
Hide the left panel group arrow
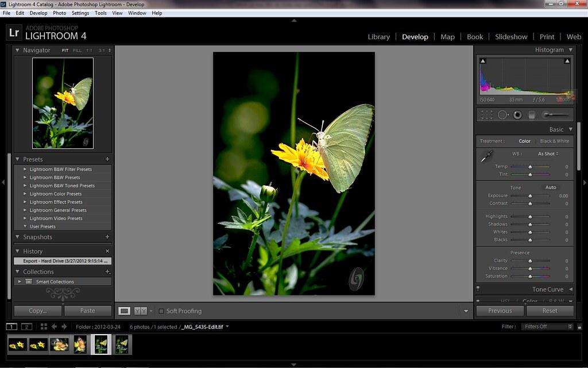pos(3,182)
